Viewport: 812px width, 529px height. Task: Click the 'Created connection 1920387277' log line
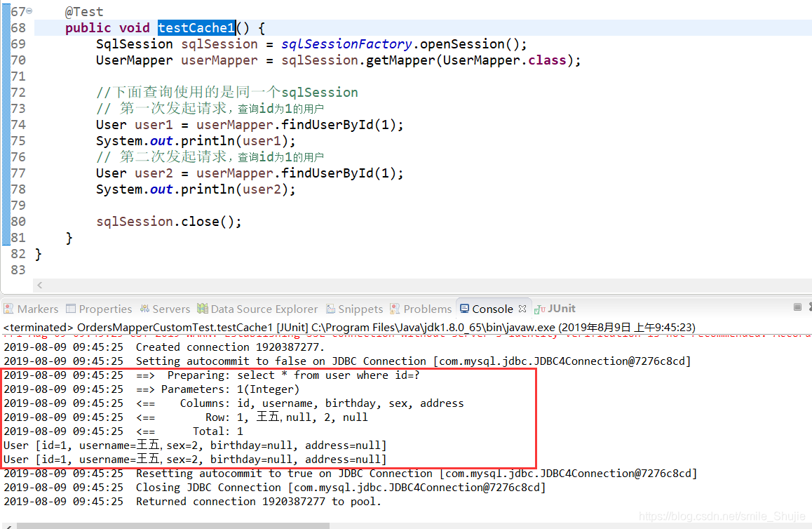164,347
